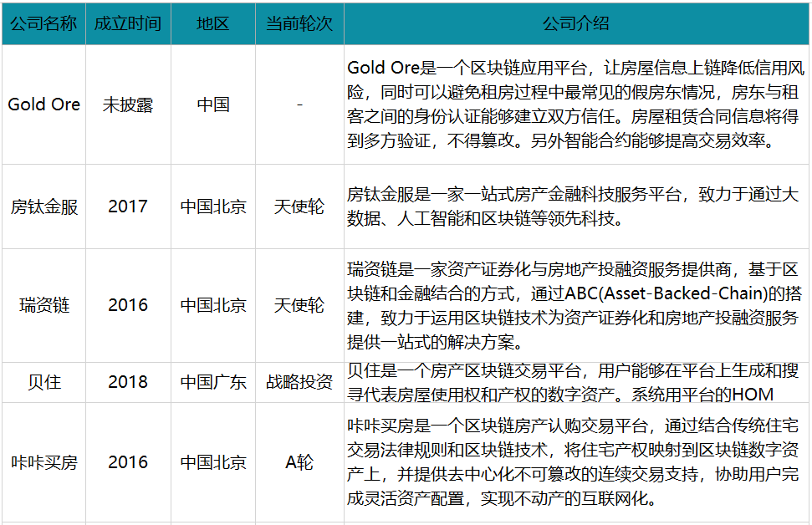Select 2016 year cell in 咔咔买房 row
The height and width of the screenshot is (525, 812).
tap(128, 462)
